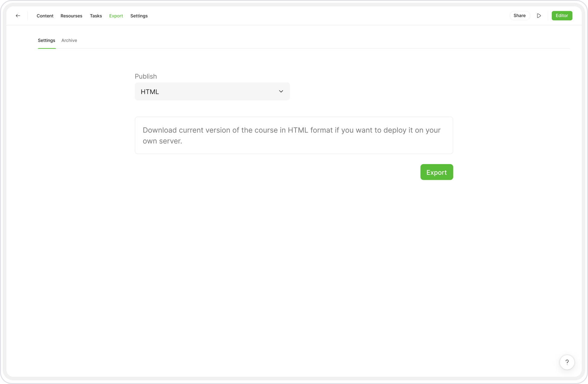Image resolution: width=588 pixels, height=384 pixels.
Task: Open Settings in the top navigation bar
Action: [x=139, y=16]
